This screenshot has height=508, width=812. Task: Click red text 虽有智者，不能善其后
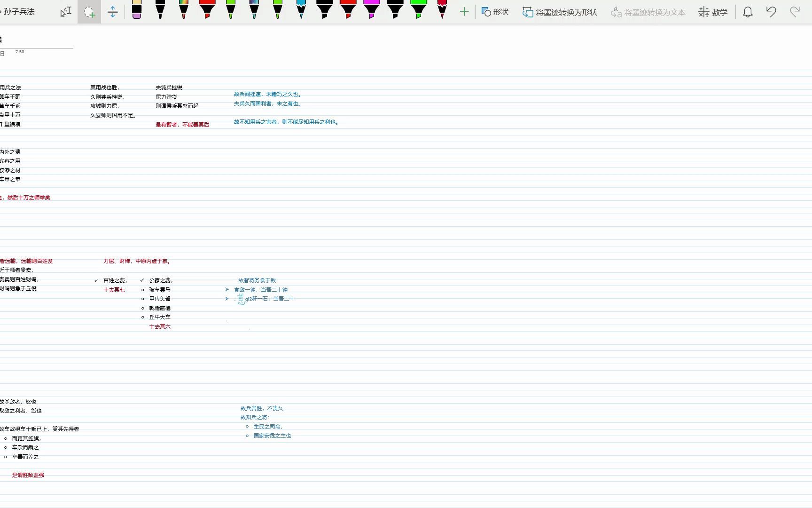click(182, 125)
